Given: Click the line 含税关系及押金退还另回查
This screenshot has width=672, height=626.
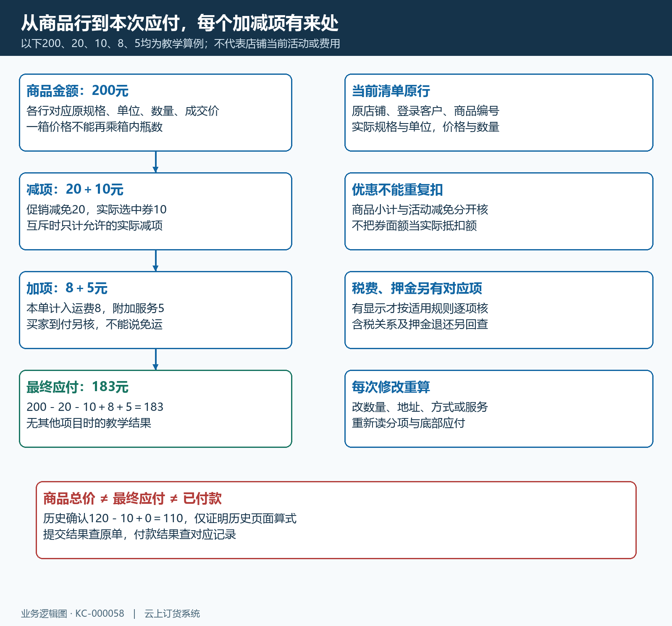Looking at the screenshot, I should click(x=420, y=324).
